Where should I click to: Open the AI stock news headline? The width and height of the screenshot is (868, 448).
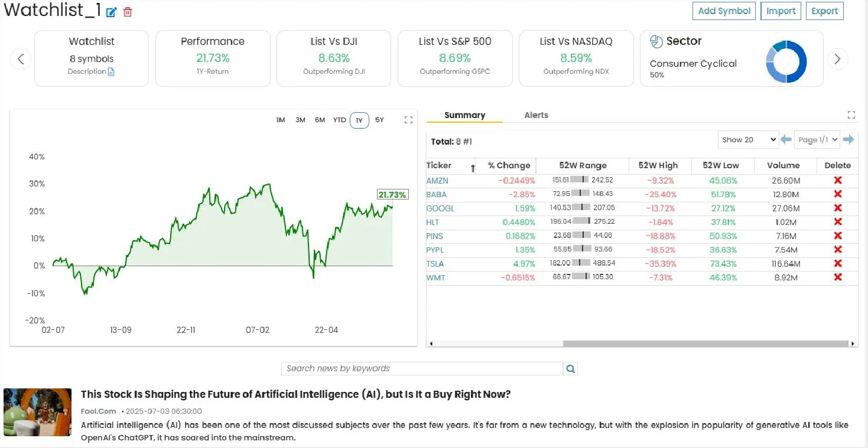pos(295,394)
